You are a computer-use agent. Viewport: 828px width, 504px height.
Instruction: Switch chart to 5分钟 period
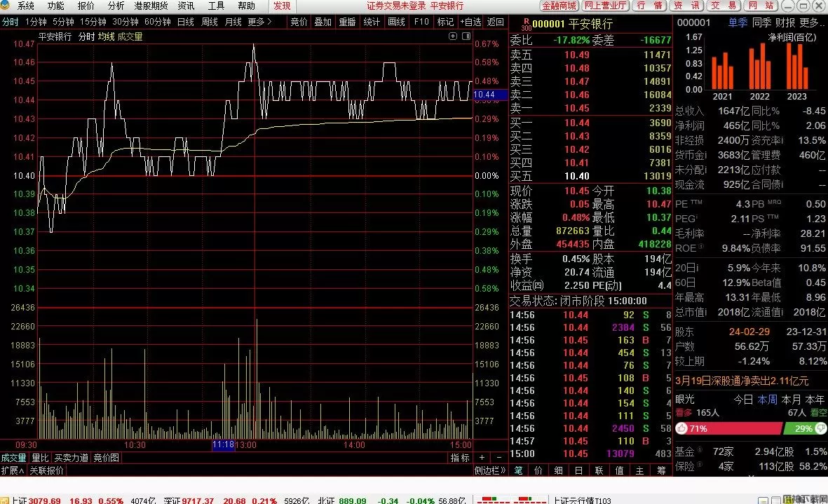63,22
